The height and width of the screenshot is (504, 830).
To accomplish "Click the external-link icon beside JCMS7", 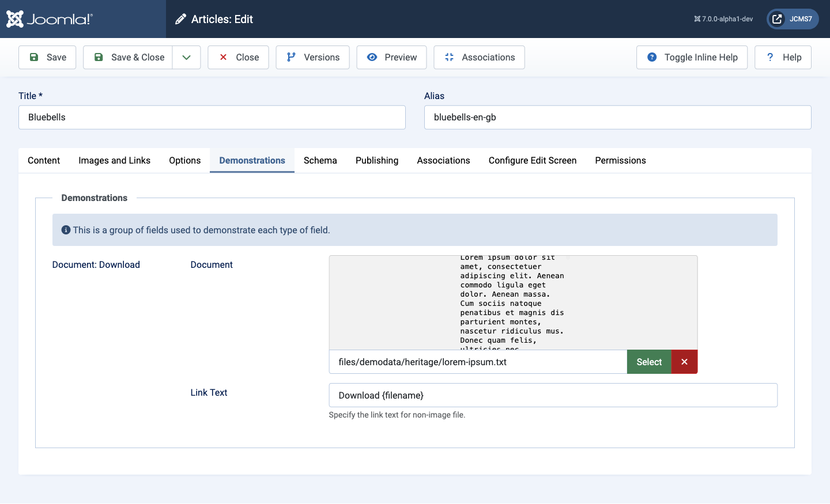I will (777, 19).
